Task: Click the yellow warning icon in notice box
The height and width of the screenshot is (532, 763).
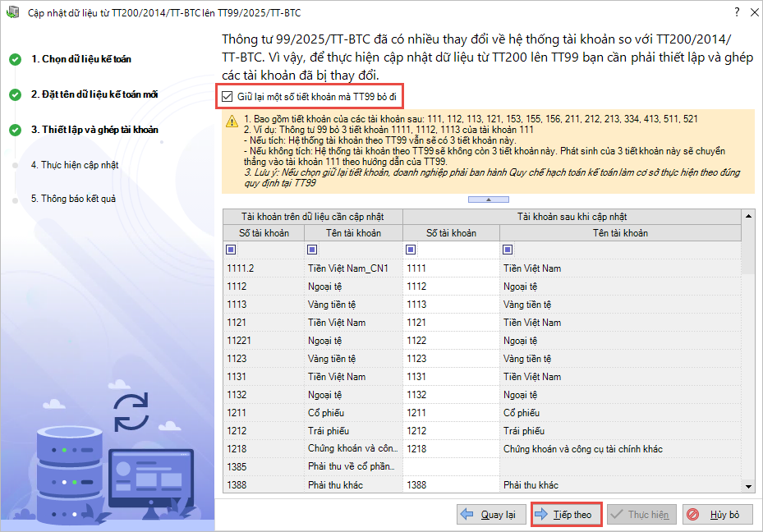Action: point(232,121)
